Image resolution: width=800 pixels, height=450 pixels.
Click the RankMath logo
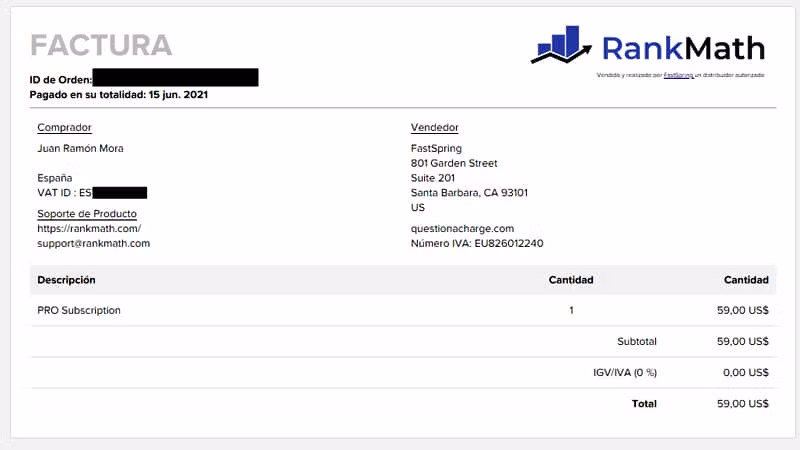click(x=648, y=45)
